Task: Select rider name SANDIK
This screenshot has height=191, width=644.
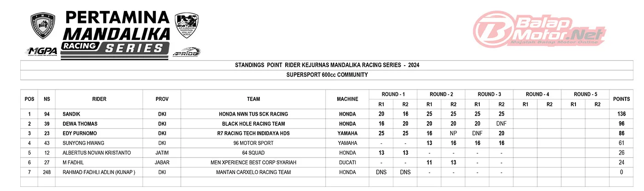Action: [71, 114]
